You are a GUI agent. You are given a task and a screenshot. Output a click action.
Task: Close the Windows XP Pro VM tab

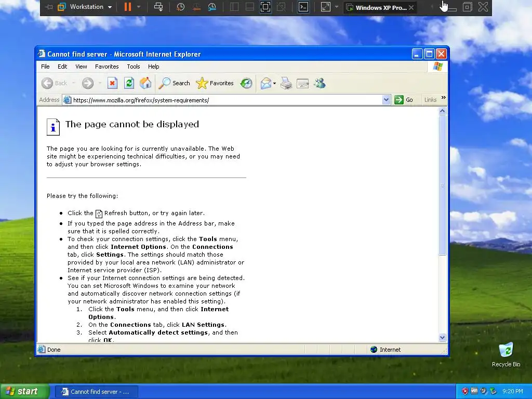pos(411,7)
